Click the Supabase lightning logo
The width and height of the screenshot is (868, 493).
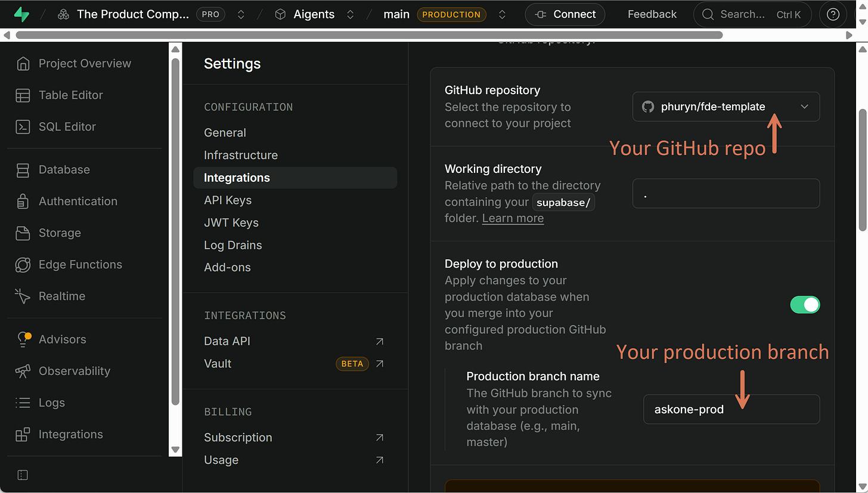(x=21, y=14)
